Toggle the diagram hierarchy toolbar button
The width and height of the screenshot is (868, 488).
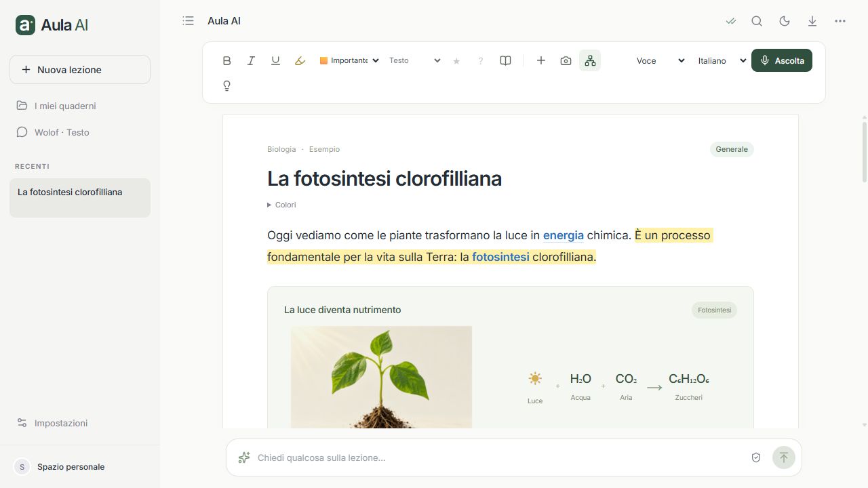[590, 61]
